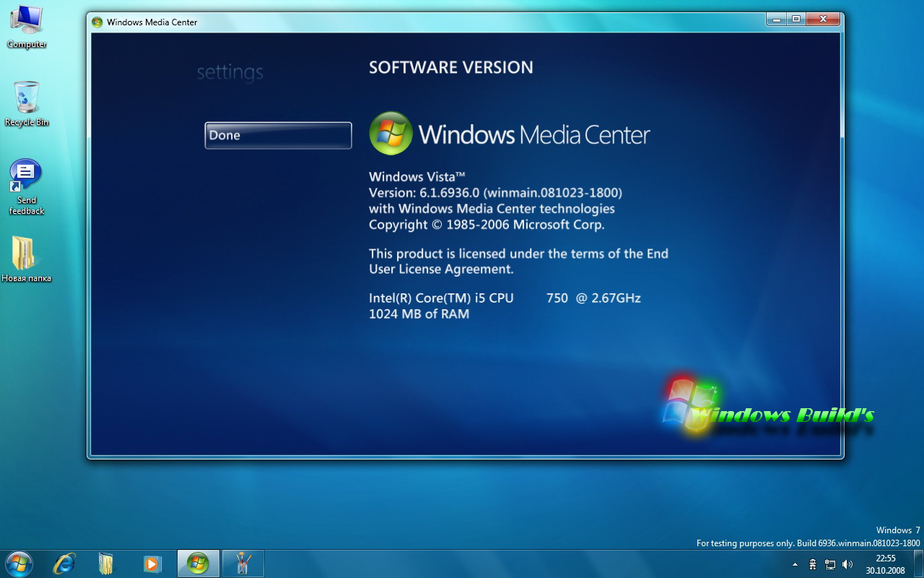Viewport: 924px width, 578px height.
Task: Maximize the Windows Media Center window
Action: 796,19
